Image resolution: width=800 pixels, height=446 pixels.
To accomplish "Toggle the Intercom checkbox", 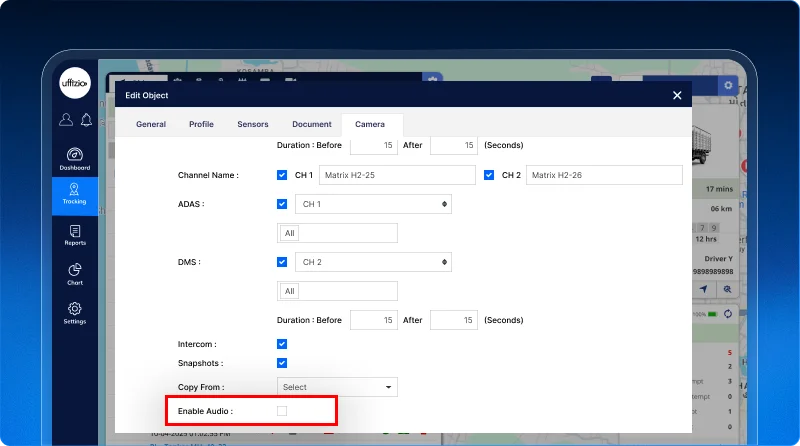I will click(282, 344).
